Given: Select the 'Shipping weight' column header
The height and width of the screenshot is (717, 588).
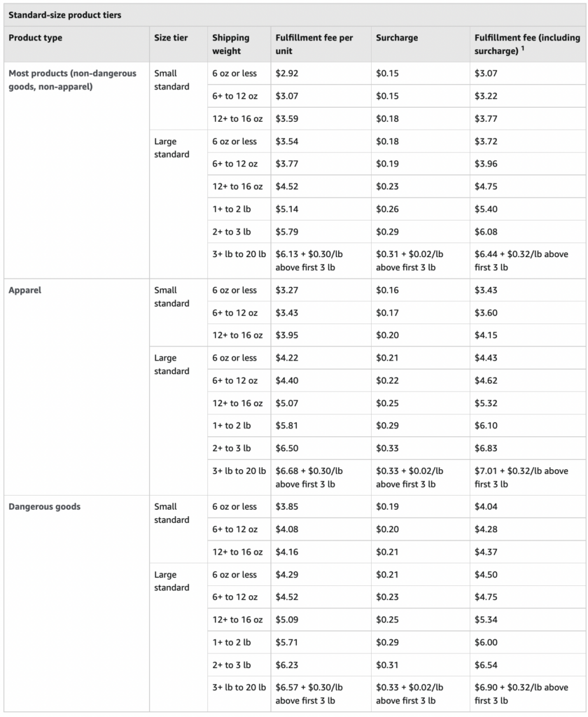Looking at the screenshot, I should pos(231,44).
